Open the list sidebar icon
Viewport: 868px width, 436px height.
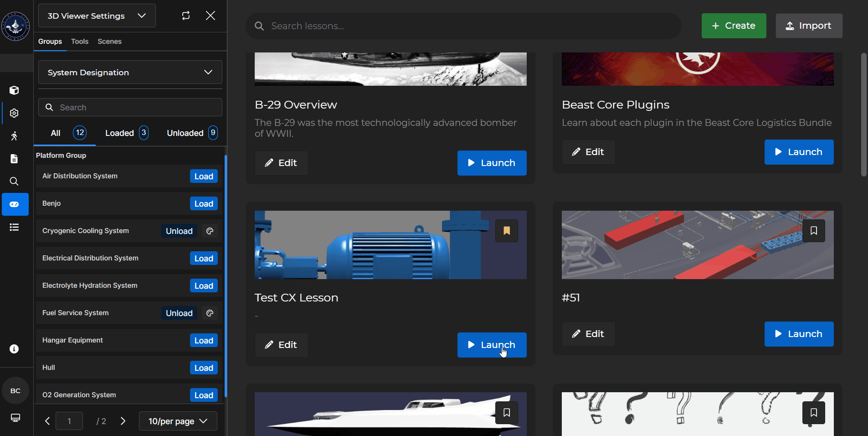(14, 227)
